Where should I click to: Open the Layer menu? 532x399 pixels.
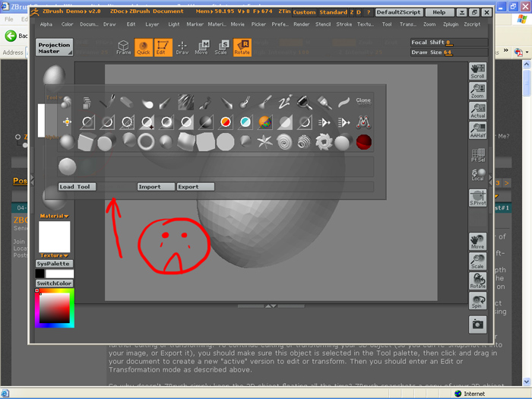[x=152, y=24]
